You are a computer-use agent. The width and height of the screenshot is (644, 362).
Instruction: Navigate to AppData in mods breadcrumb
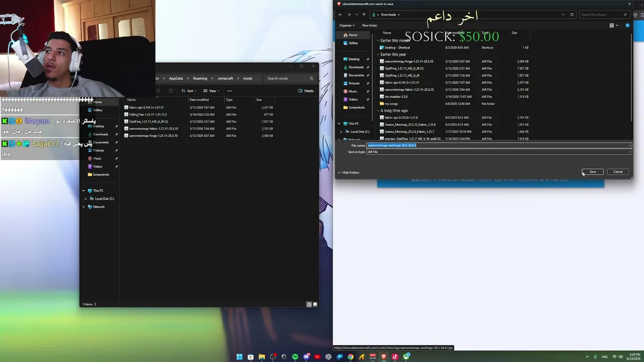(176, 78)
